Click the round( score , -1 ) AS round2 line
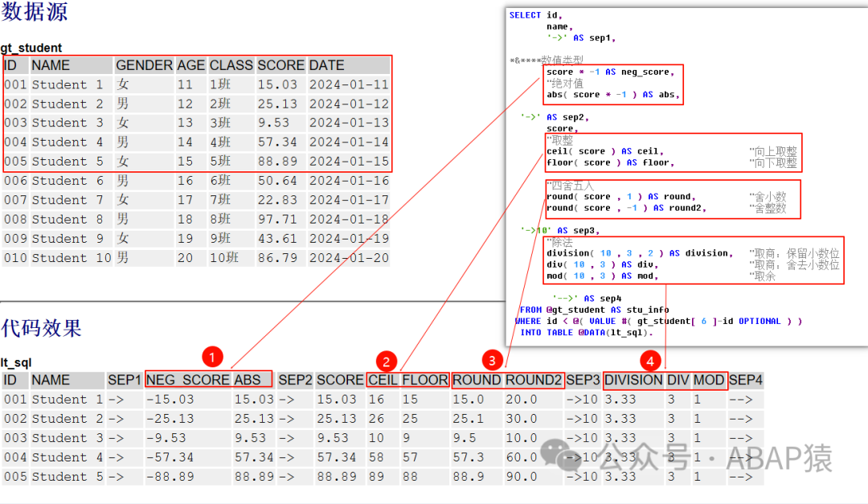This screenshot has height=504, width=868. click(627, 208)
